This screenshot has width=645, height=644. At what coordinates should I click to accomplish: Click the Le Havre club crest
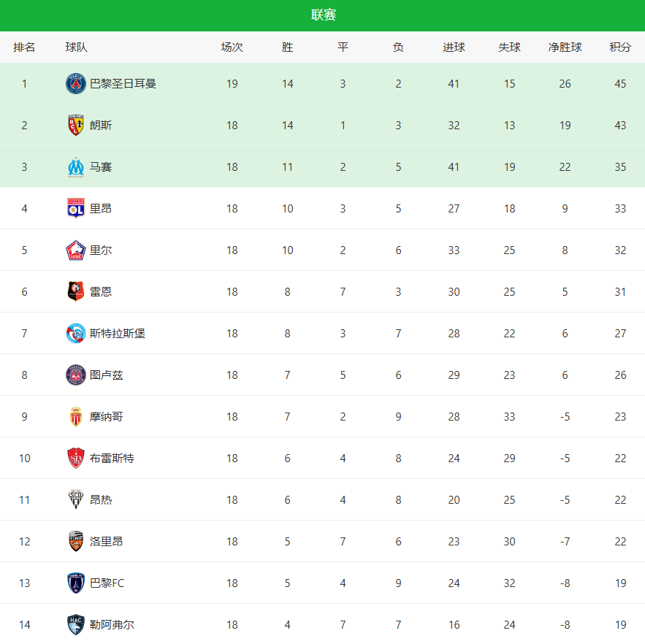click(76, 625)
